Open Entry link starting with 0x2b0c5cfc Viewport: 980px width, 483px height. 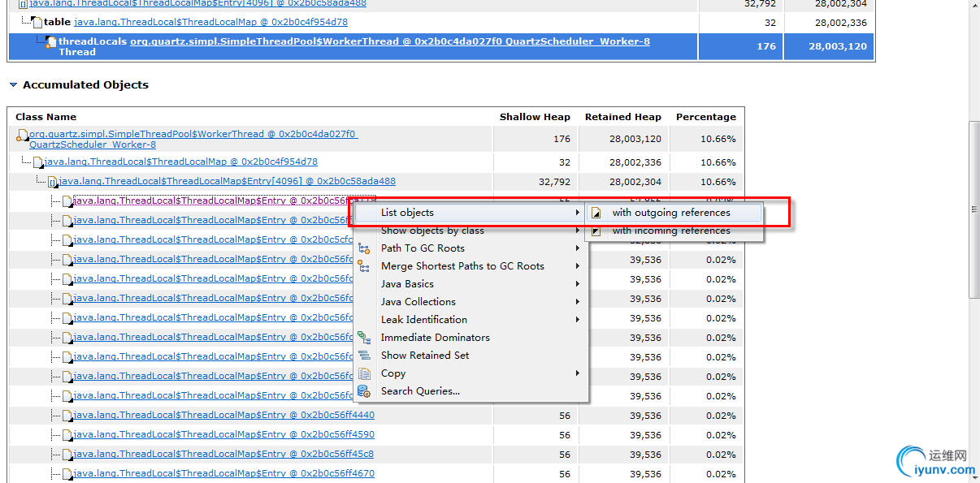213,239
